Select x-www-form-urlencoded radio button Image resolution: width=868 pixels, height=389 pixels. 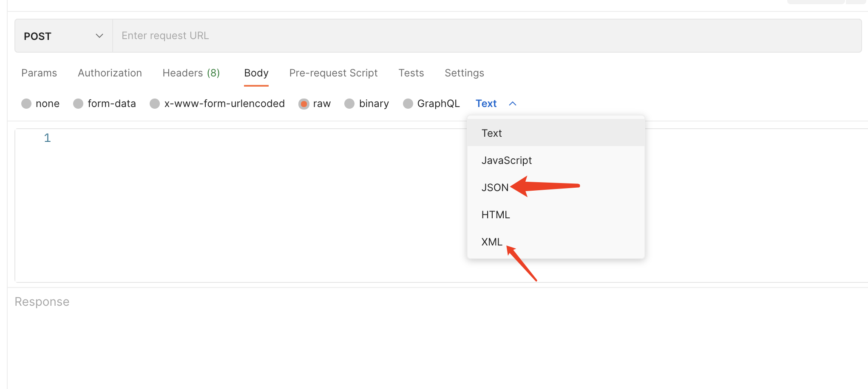[155, 104]
